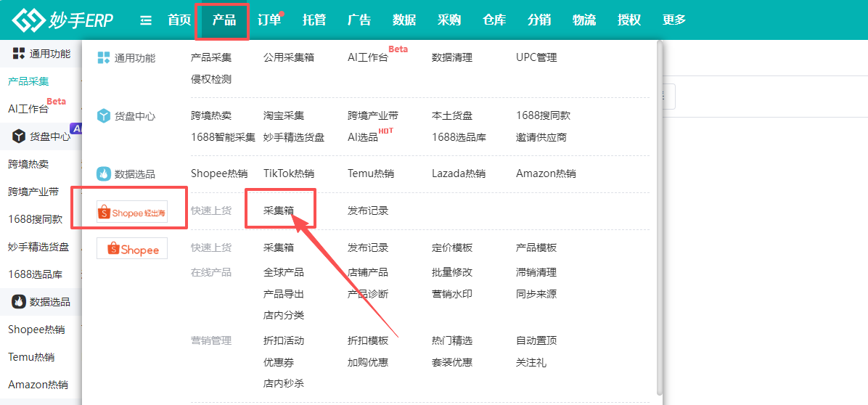Open Lazada热销 link
This screenshot has height=405, width=868.
tap(459, 173)
